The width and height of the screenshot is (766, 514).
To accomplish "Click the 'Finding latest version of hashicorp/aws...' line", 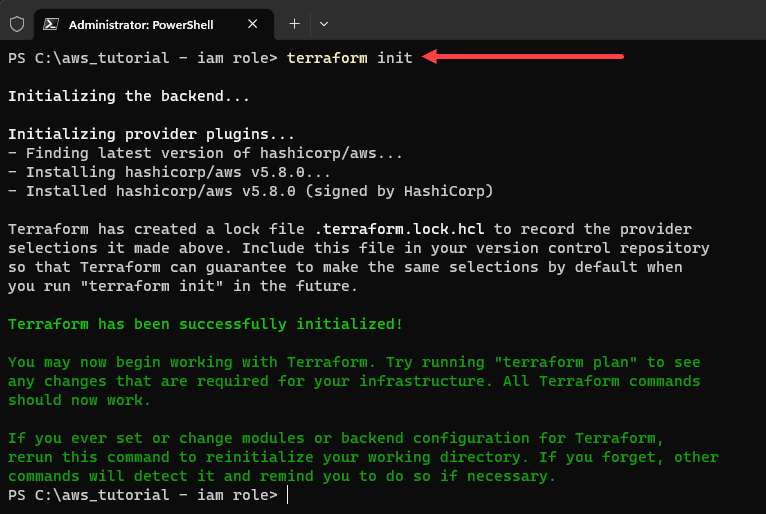I will [x=205, y=153].
